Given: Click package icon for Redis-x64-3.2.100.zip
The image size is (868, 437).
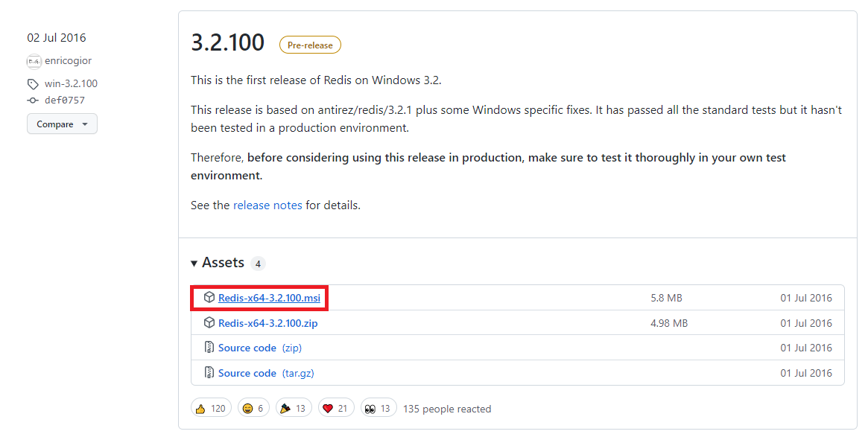Looking at the screenshot, I should click(x=209, y=322).
